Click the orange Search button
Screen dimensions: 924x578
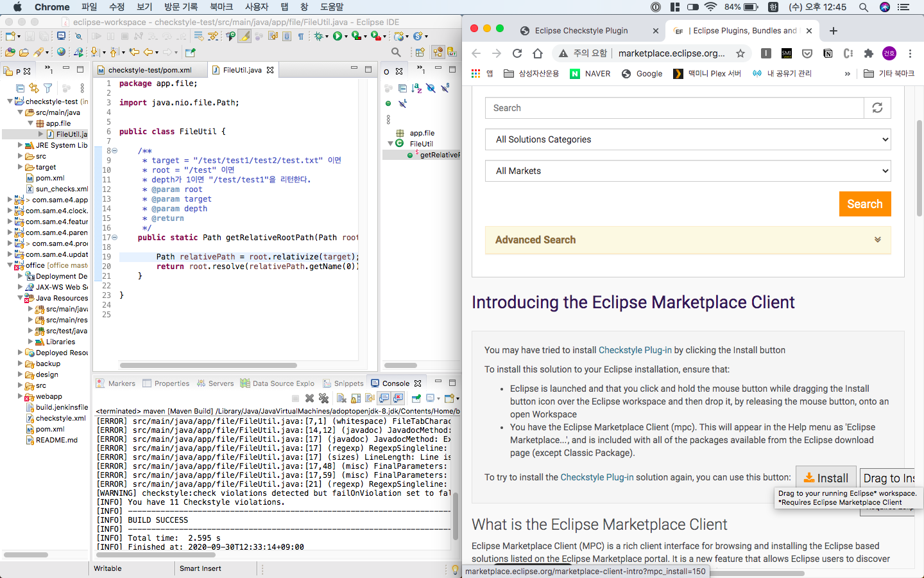[865, 204]
